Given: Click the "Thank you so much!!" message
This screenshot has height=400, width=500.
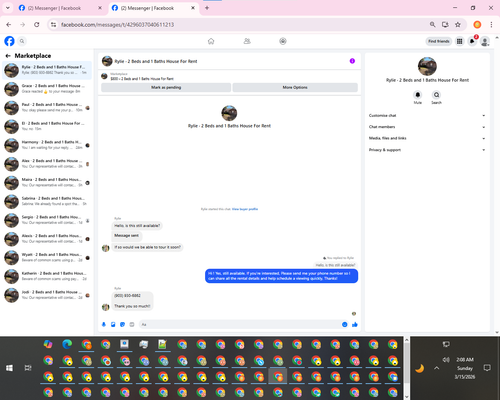Looking at the screenshot, I should 132,306.
